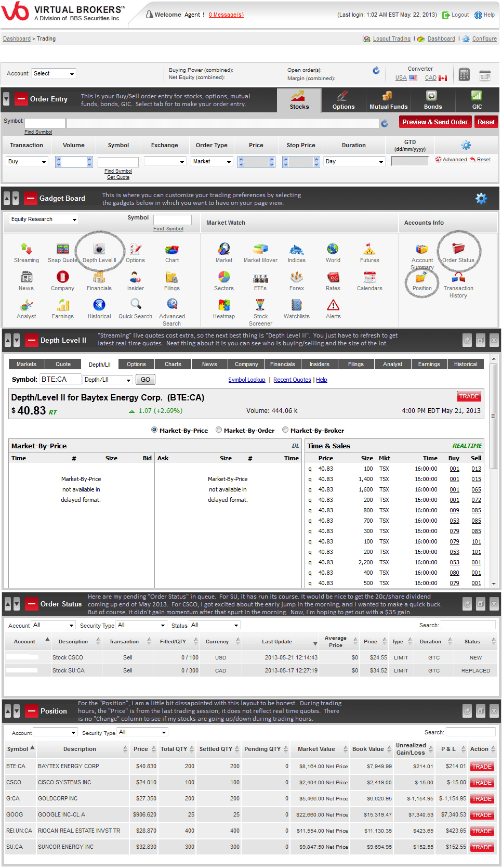This screenshot has width=502, height=868.
Task: Switch to the Stocks order tab
Action: (x=299, y=100)
